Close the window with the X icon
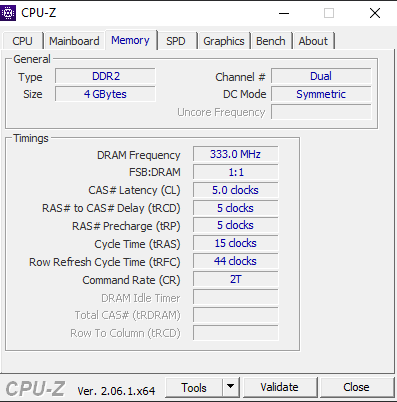Screen dimensions: 397x402 point(375,13)
